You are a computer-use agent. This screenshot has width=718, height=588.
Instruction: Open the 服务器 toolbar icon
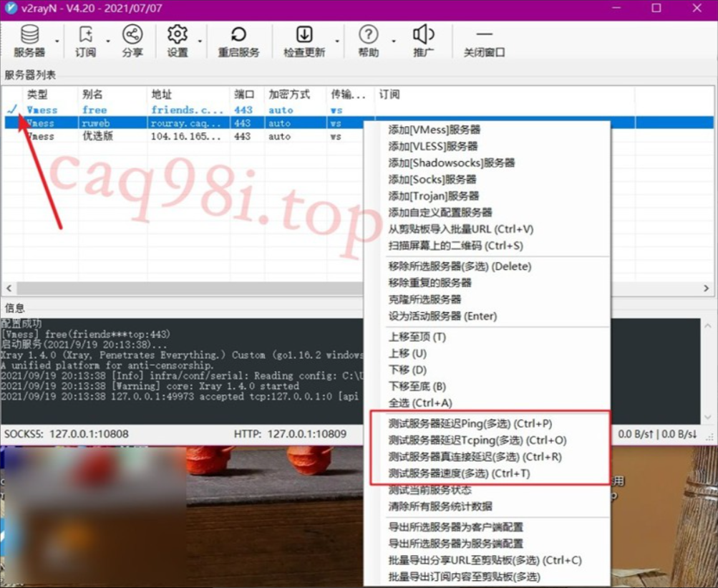pyautogui.click(x=29, y=41)
